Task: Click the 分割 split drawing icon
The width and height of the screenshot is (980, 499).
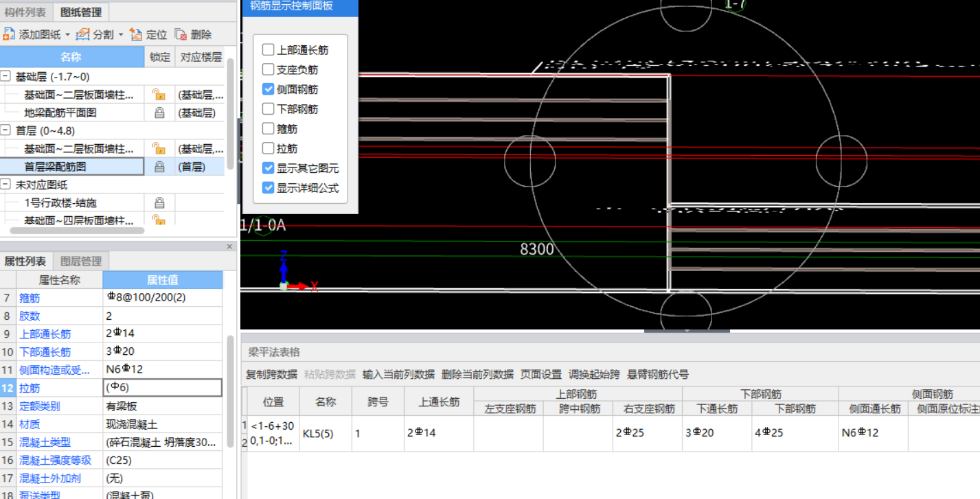Action: pos(83,34)
